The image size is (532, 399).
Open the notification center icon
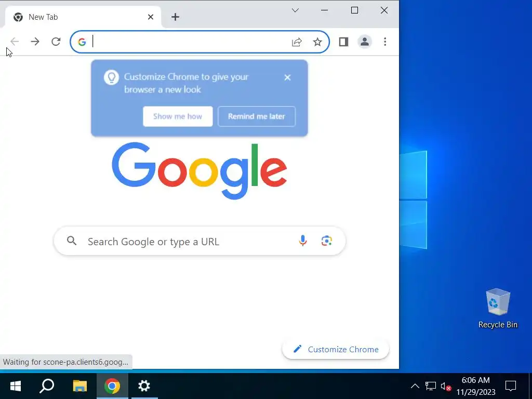[x=511, y=386]
